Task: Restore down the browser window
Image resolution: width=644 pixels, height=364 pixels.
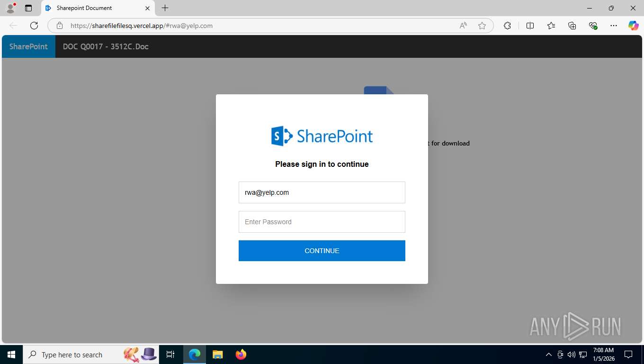Action: click(x=611, y=8)
